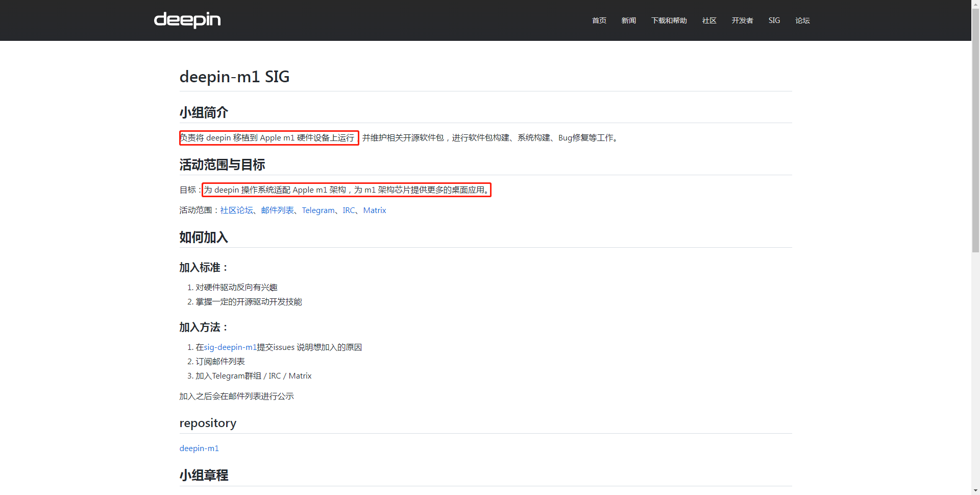Open the 社区 navigation item
Screen dimensions: 980x495
click(709, 20)
